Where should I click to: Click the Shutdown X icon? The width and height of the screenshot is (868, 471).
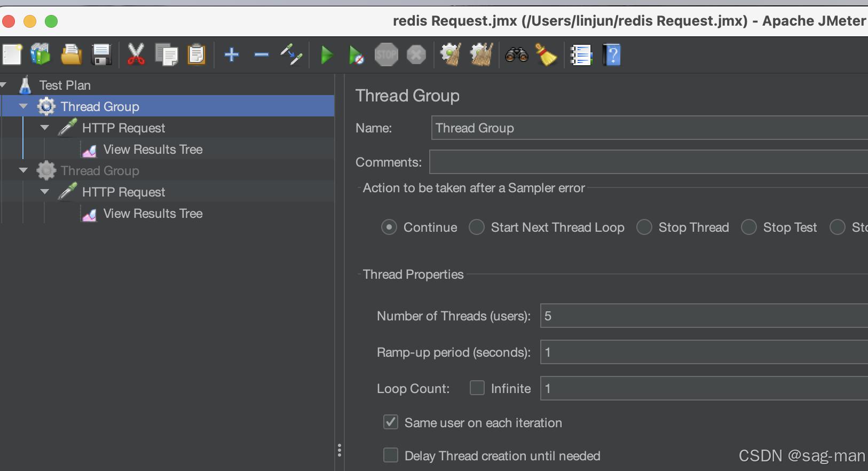coord(416,54)
